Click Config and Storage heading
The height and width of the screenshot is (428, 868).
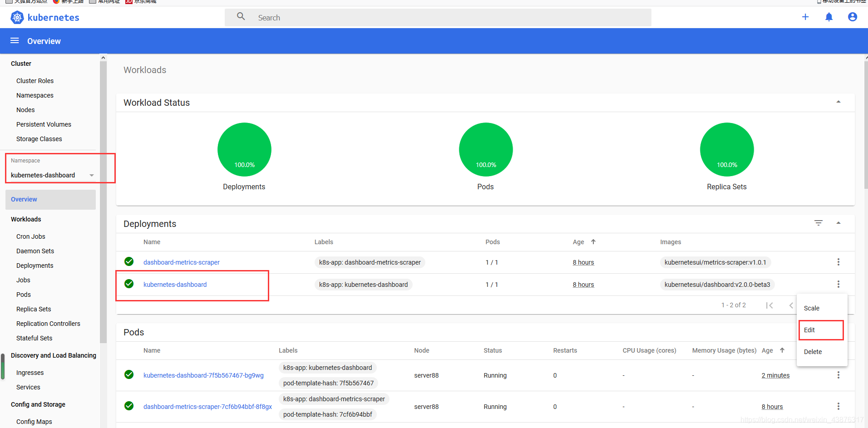click(x=38, y=404)
